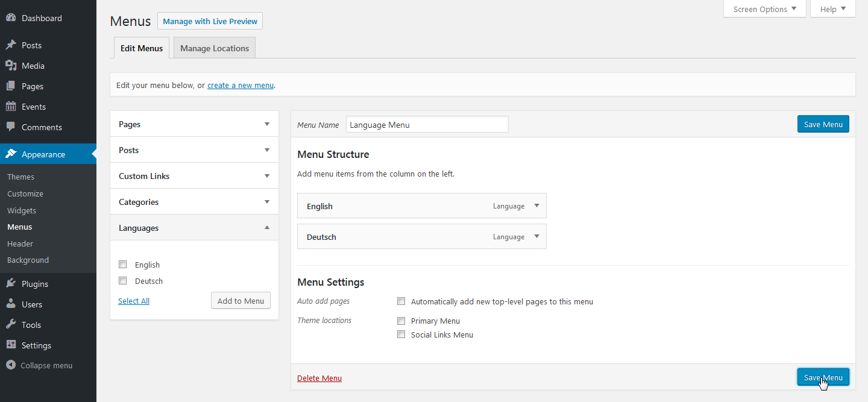Open Media via its sidebar icon
Image resolution: width=868 pixels, height=402 pixels.
11,66
